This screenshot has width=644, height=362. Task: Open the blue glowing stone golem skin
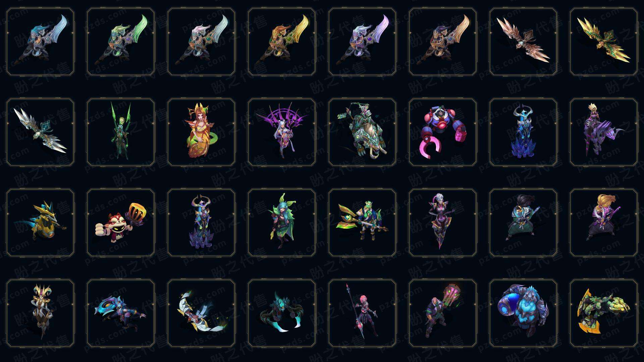click(x=523, y=313)
